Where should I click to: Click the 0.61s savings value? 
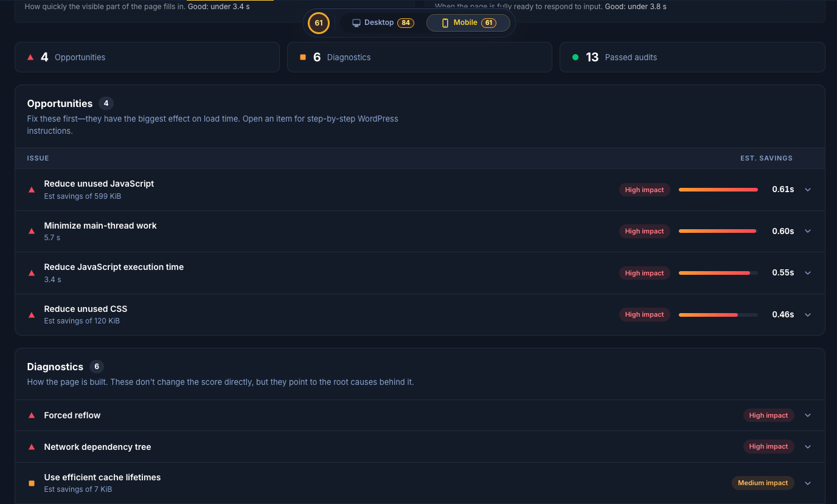783,190
